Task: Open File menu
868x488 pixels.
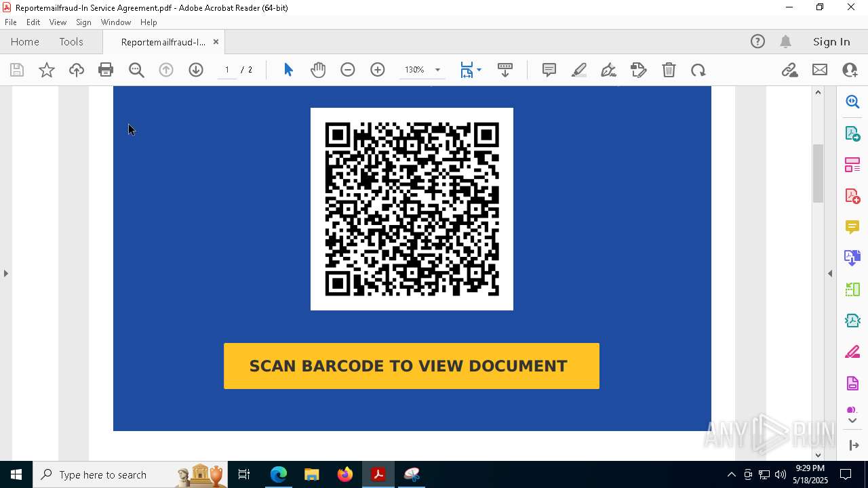Action: click(11, 22)
